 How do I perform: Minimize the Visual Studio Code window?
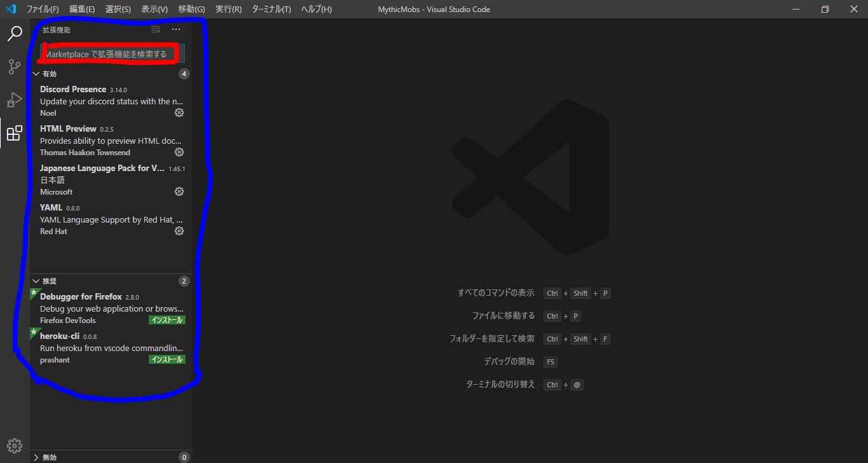796,9
